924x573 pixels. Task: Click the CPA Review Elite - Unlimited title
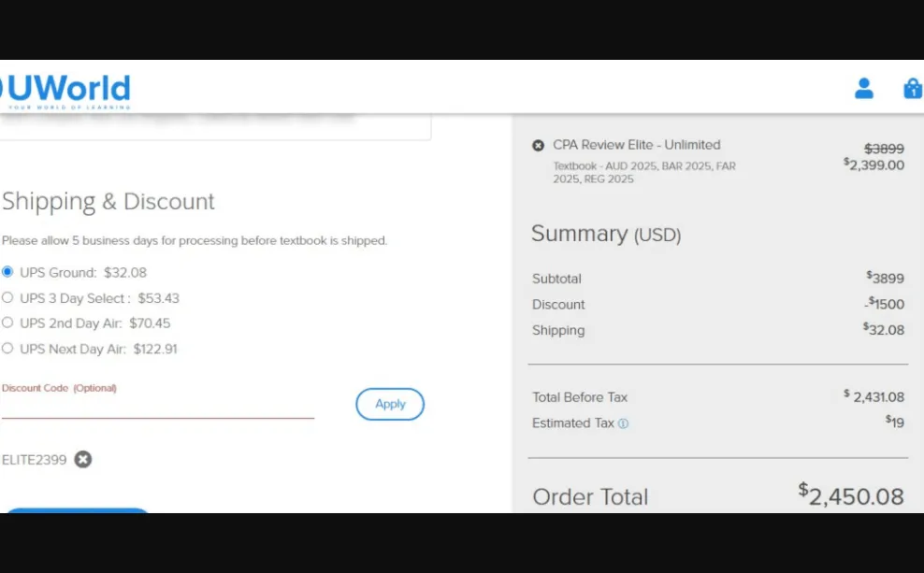(636, 145)
